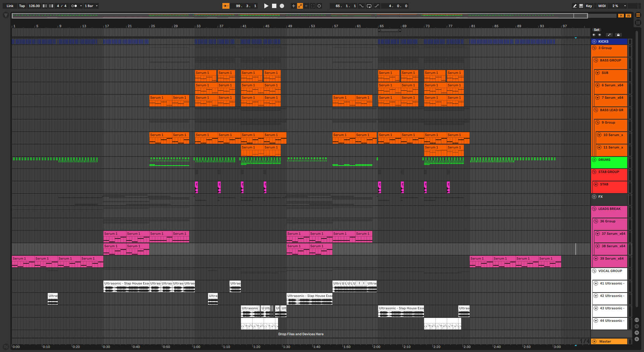Click the MIDI Arrangement Overdub plus icon
This screenshot has height=352, width=644.
(x=293, y=6)
